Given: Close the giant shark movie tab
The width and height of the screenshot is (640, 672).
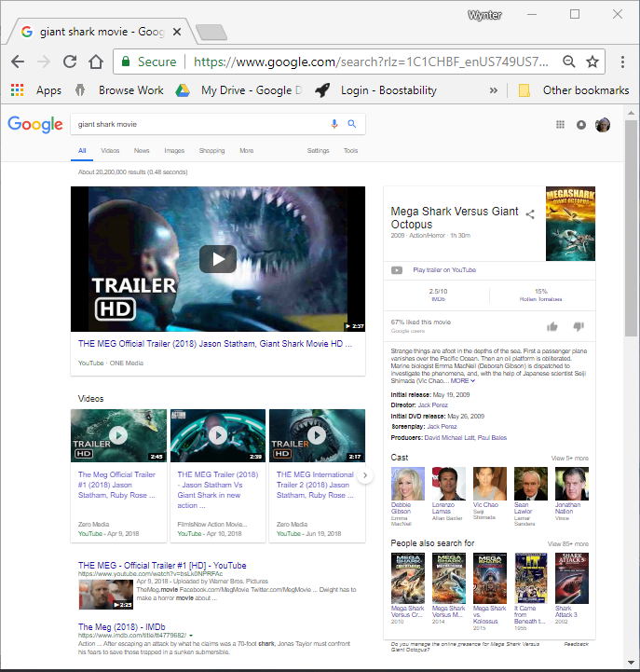Looking at the screenshot, I should point(176,32).
